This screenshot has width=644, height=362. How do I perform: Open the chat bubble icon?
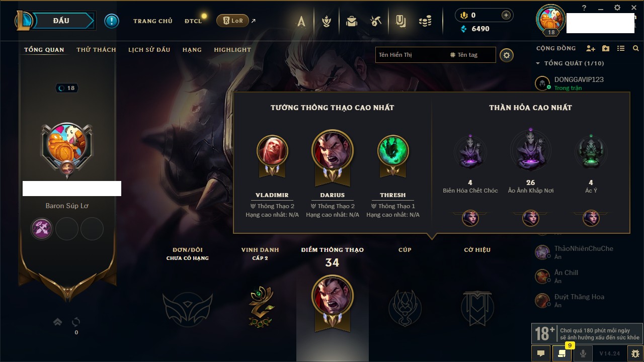coord(541,353)
